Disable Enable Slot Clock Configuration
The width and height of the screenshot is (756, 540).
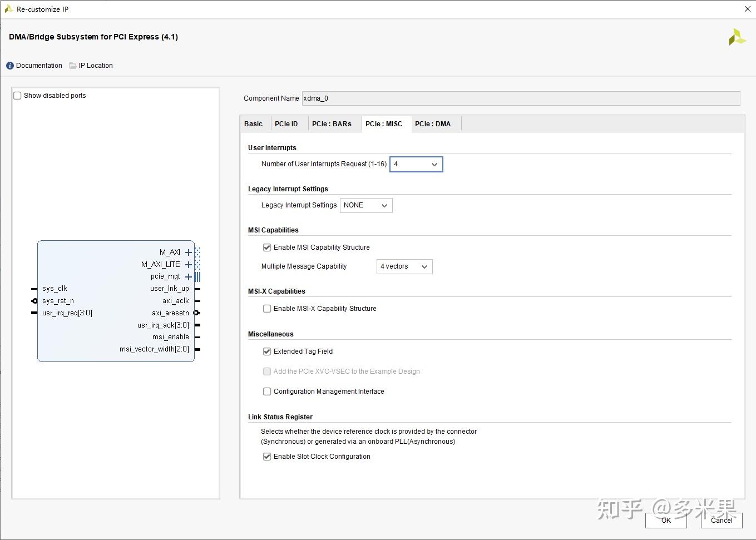267,456
